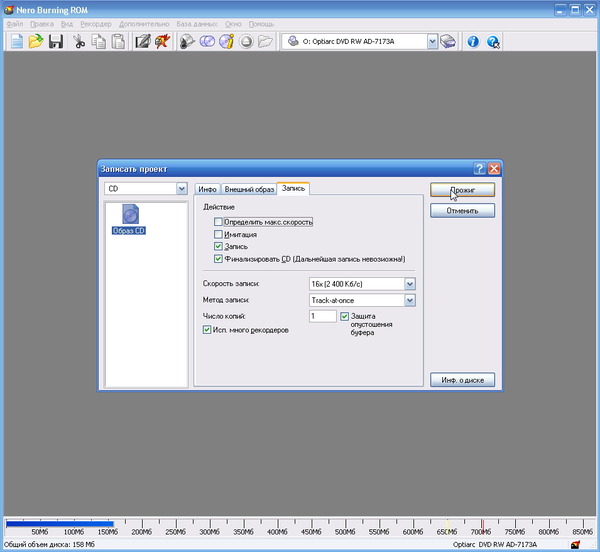Click the speaker disc toolbar icon
This screenshot has height=552, width=600.
(x=187, y=41)
